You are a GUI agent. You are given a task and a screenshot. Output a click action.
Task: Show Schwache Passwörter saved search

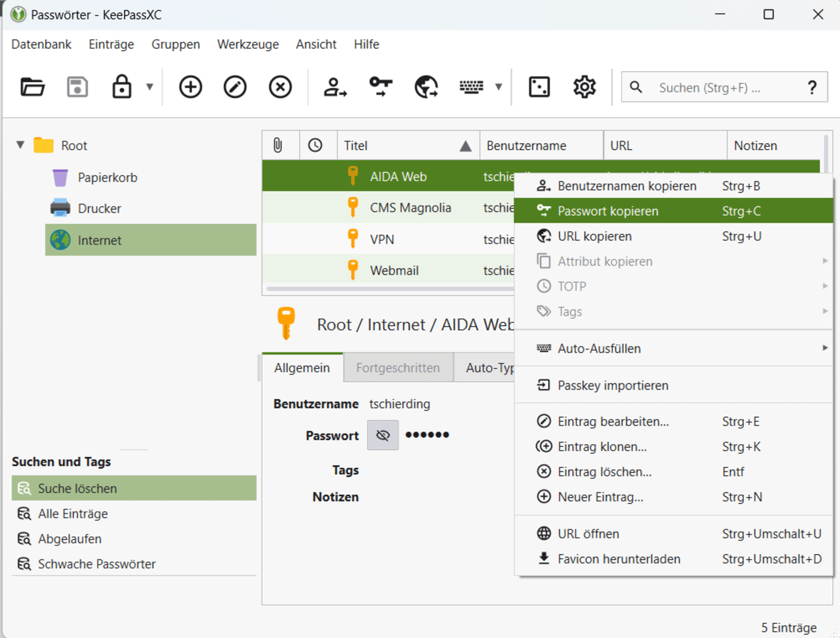(x=134, y=564)
